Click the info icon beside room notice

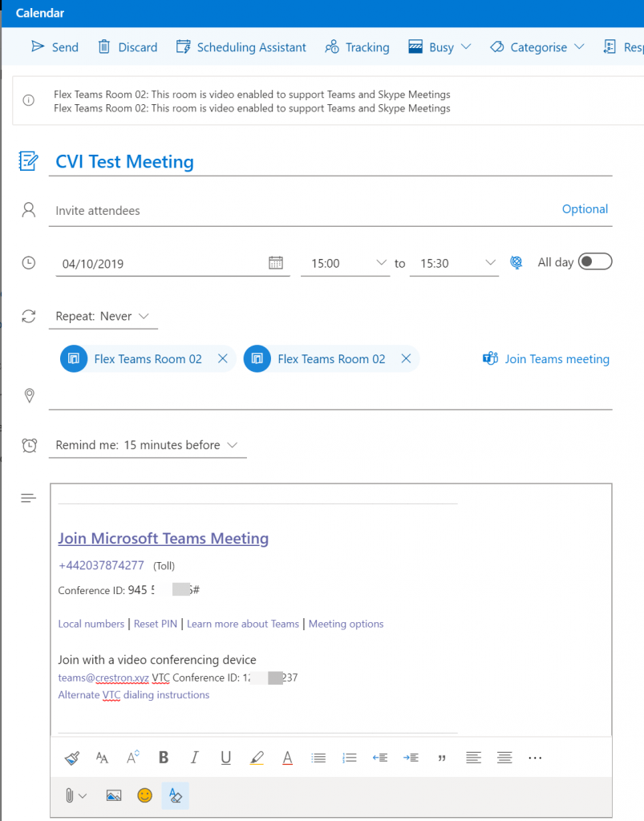[x=29, y=100]
